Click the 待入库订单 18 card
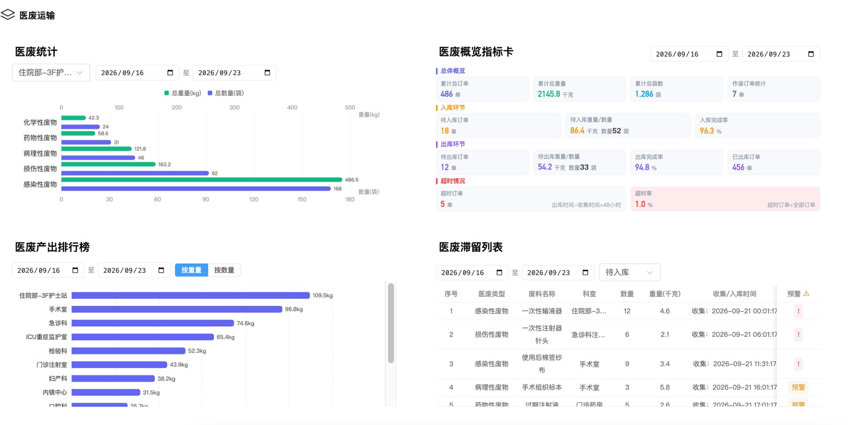This screenshot has height=425, width=868. 499,126
